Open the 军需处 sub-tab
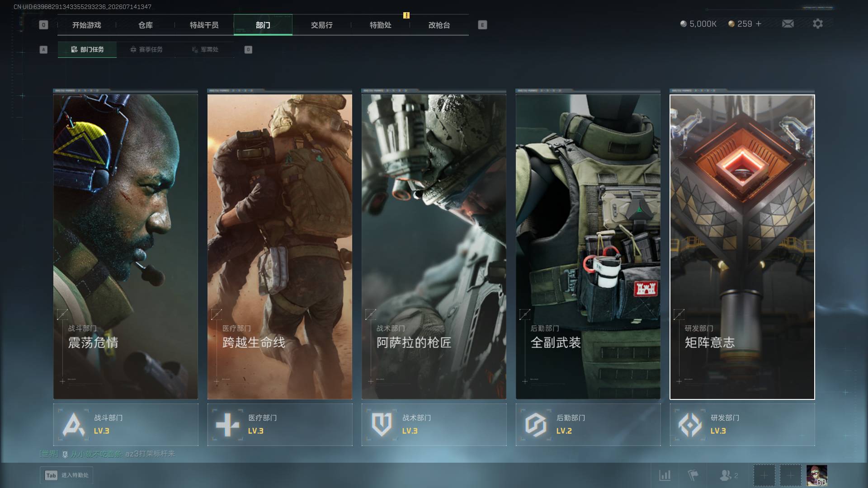The image size is (868, 488). point(205,49)
